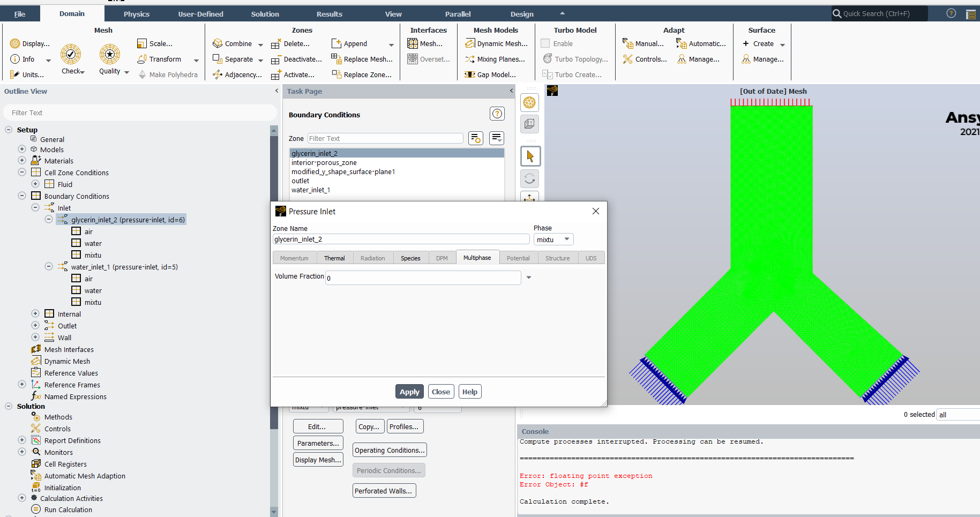The height and width of the screenshot is (517, 980).
Task: Collapse the Outline View panel arrow
Action: 276,91
